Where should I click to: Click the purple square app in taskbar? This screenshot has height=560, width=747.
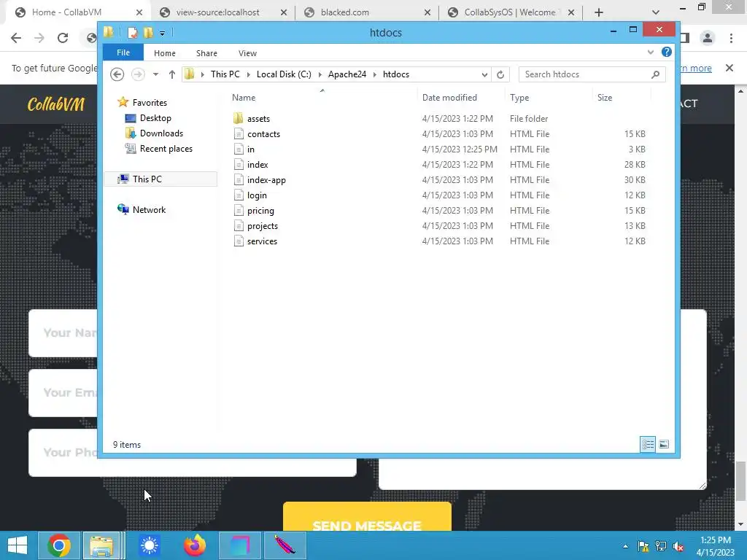click(239, 545)
